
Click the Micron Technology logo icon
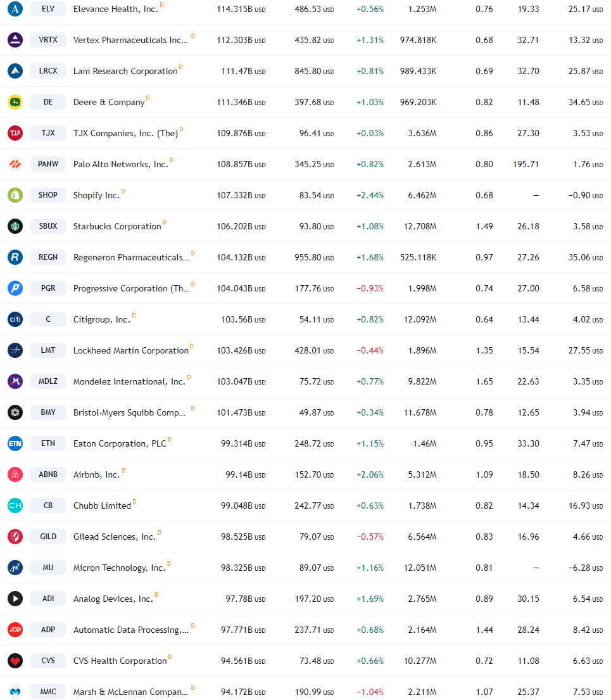tap(15, 568)
